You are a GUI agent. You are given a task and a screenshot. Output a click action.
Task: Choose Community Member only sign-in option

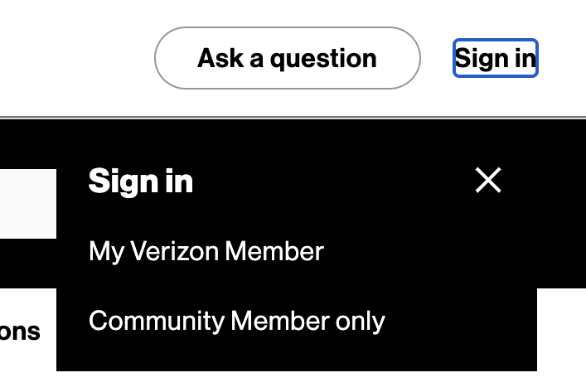tap(236, 321)
